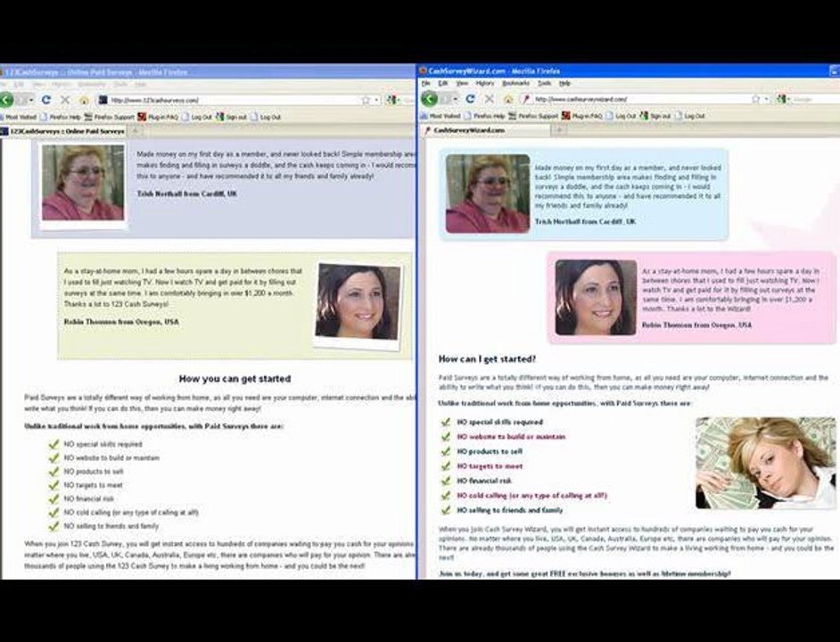Open Google search engine picker in left window
The height and width of the screenshot is (642, 840).
[392, 100]
